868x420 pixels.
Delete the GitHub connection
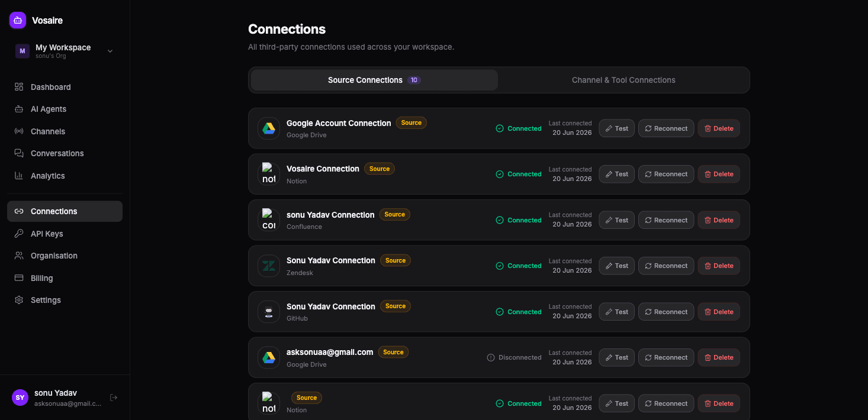(719, 312)
